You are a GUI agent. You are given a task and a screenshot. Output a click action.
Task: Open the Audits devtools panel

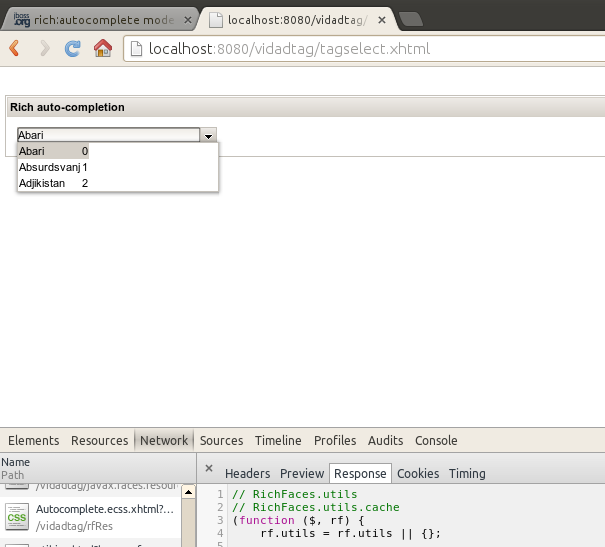coord(385,441)
